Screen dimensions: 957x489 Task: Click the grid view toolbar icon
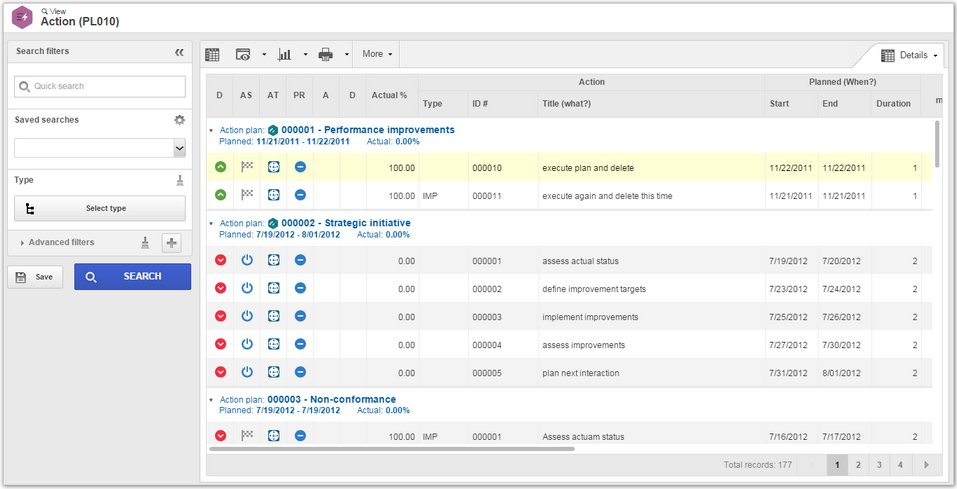pyautogui.click(x=212, y=54)
